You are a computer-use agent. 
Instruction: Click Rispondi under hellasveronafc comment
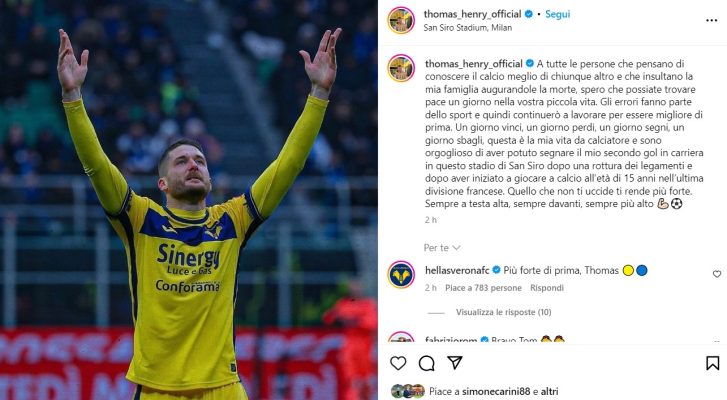pyautogui.click(x=547, y=288)
